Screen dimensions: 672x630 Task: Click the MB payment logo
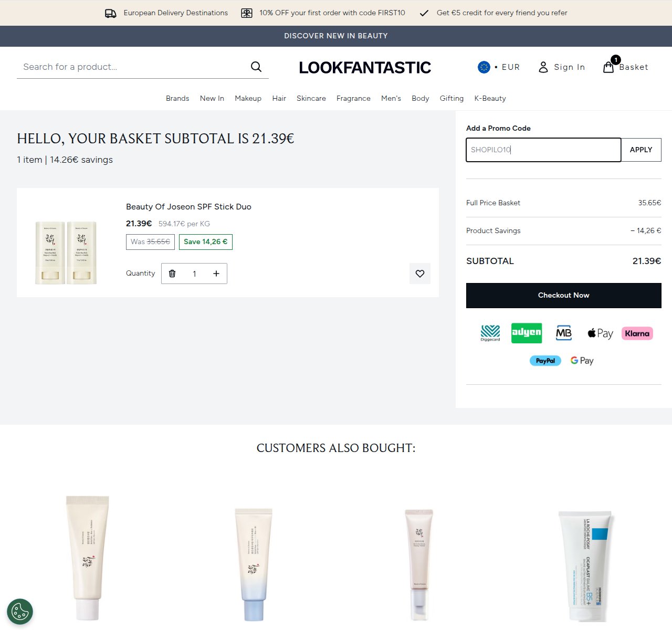coord(564,333)
